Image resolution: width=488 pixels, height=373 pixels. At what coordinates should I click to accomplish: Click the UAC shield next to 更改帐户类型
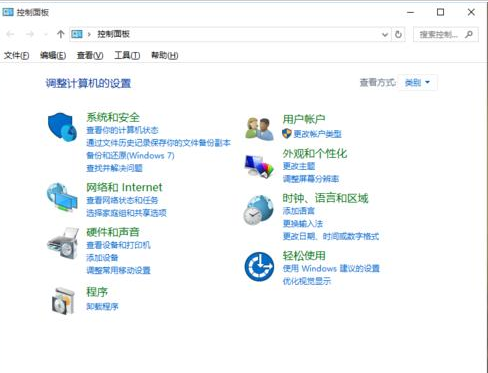[x=287, y=133]
